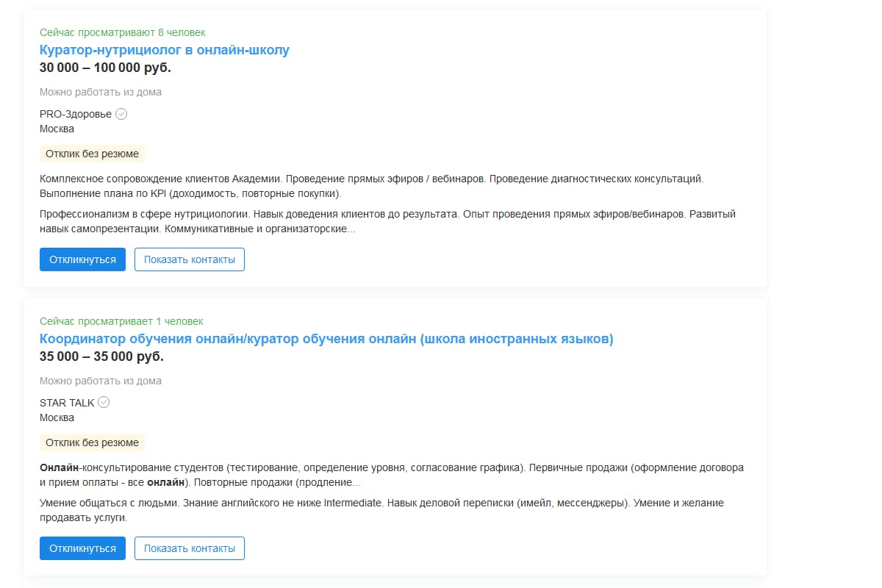Click the verification badge beside STAR TALK

point(104,402)
